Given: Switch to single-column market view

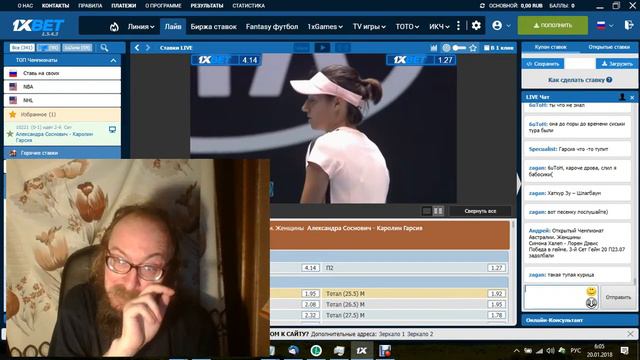Looking at the screenshot, I should pos(427,211).
